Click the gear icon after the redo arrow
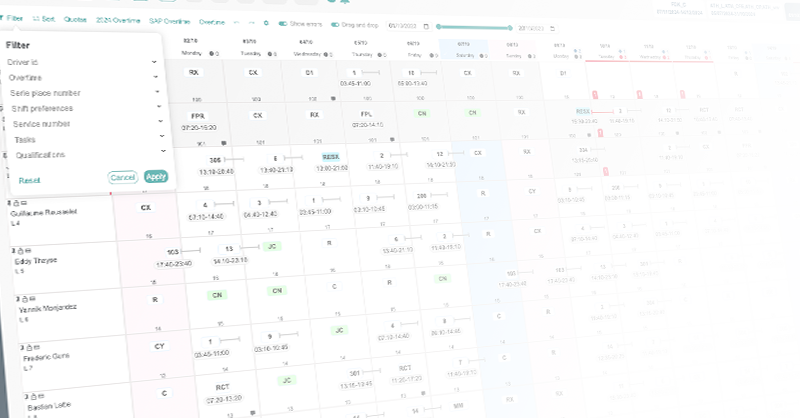 [266, 23]
